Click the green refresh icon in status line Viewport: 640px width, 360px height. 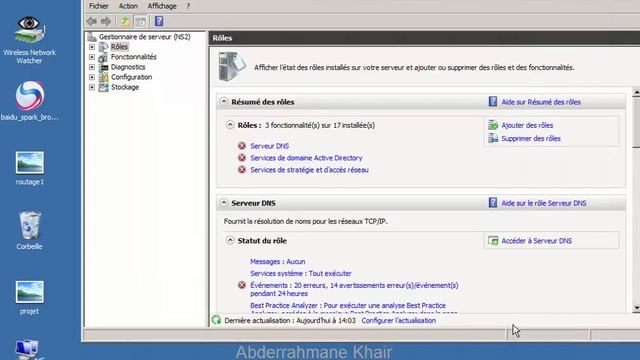pos(216,320)
